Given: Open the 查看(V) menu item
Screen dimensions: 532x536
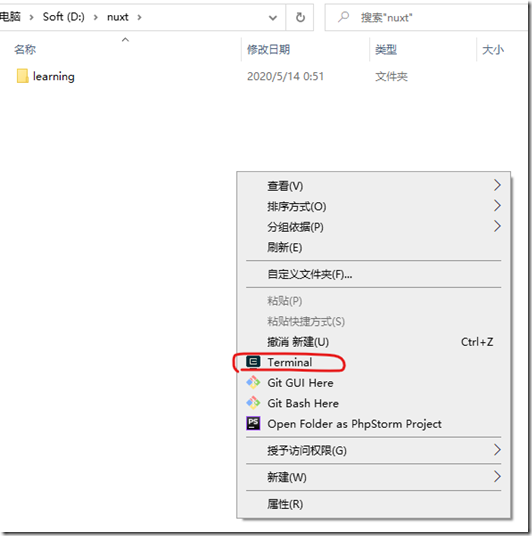Looking at the screenshot, I should point(373,186).
